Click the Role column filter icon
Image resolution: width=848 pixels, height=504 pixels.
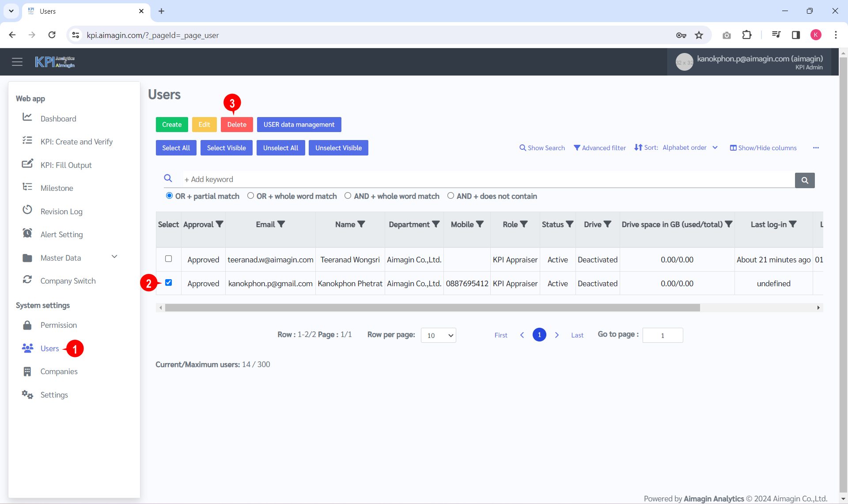click(x=524, y=224)
